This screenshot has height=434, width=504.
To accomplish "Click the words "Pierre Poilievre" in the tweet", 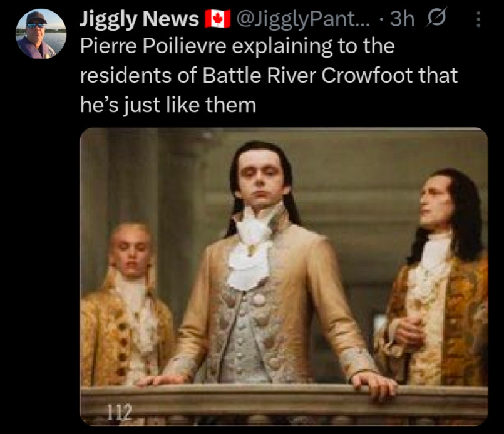I will click(x=153, y=46).
